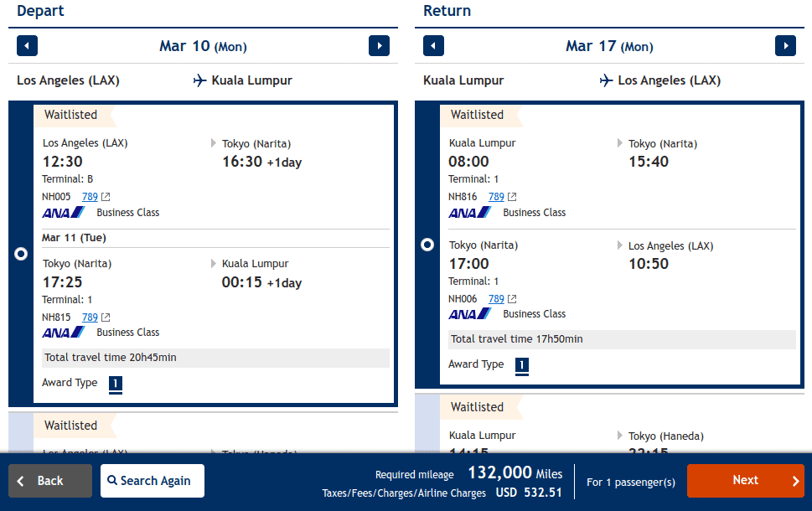Viewport: 812px width, 511px height.
Task: Select second waitlisted return flight card
Action: [616, 426]
